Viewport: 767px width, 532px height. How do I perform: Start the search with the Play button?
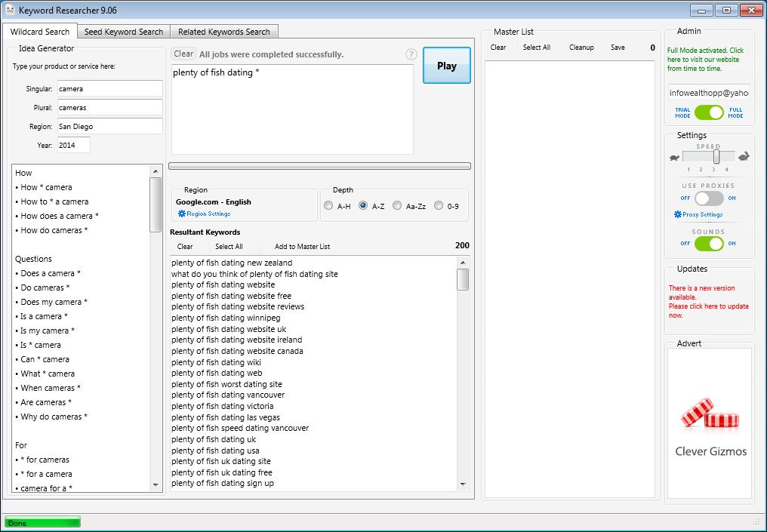447,66
